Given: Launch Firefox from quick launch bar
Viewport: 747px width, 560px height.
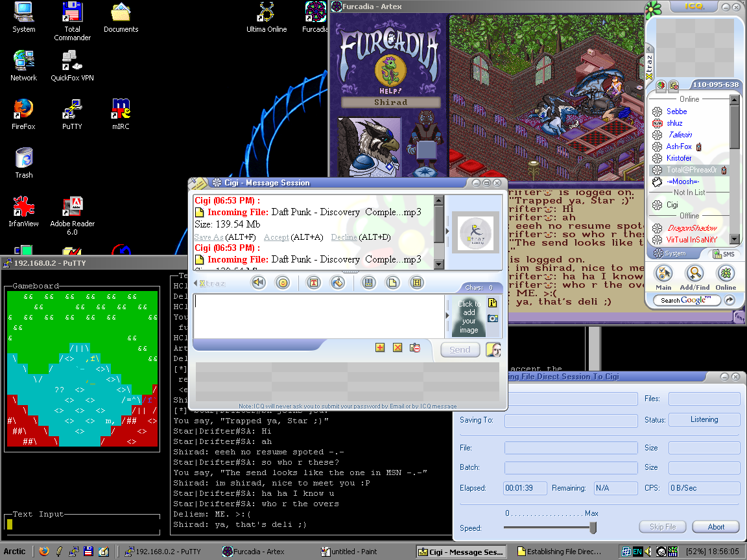Looking at the screenshot, I should [x=44, y=552].
